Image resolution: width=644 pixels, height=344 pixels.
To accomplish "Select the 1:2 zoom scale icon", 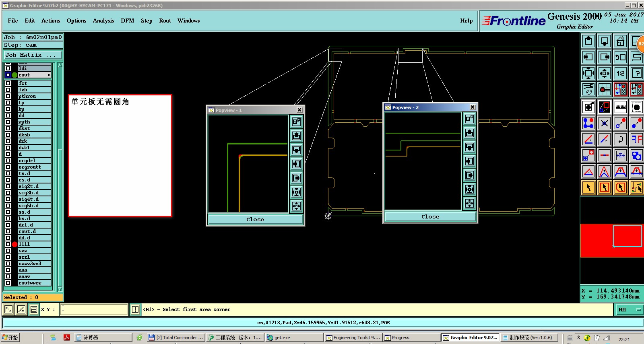I will 621,73.
